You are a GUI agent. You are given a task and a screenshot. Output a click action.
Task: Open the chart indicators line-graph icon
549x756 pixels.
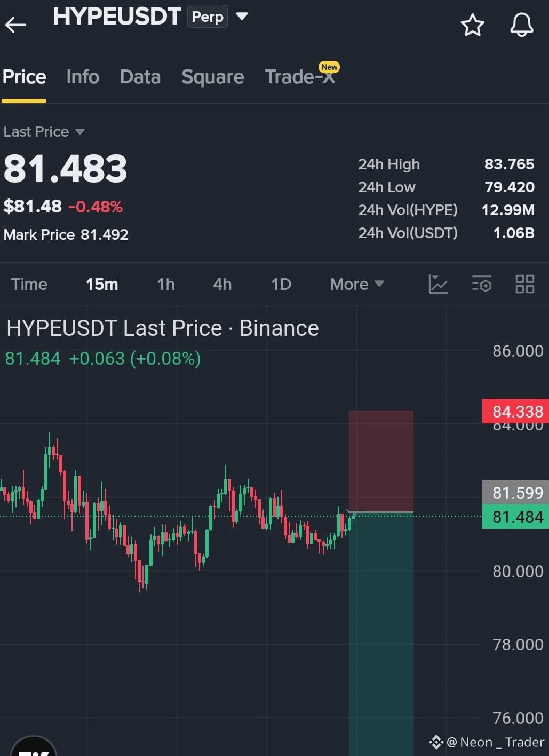[438, 284]
